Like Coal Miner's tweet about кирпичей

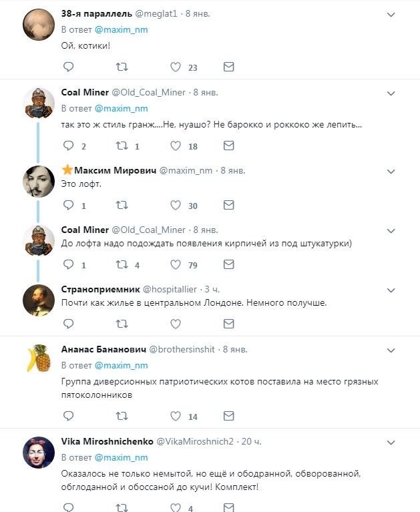coord(176,264)
